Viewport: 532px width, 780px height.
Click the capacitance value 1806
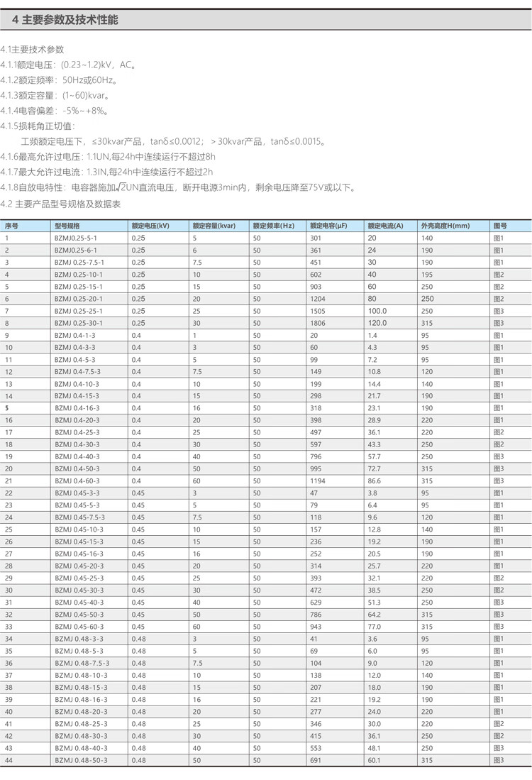pos(318,323)
